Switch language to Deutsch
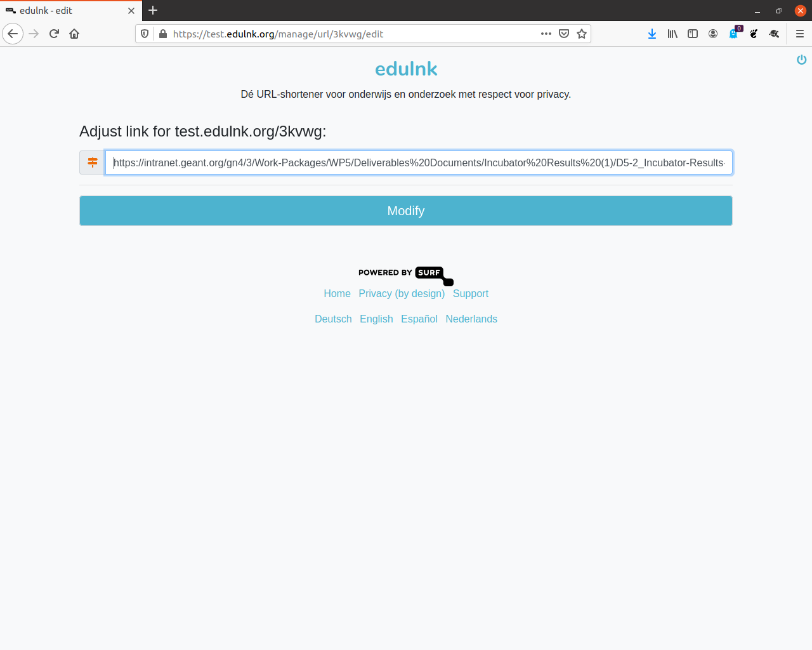The height and width of the screenshot is (650, 812). [x=333, y=319]
